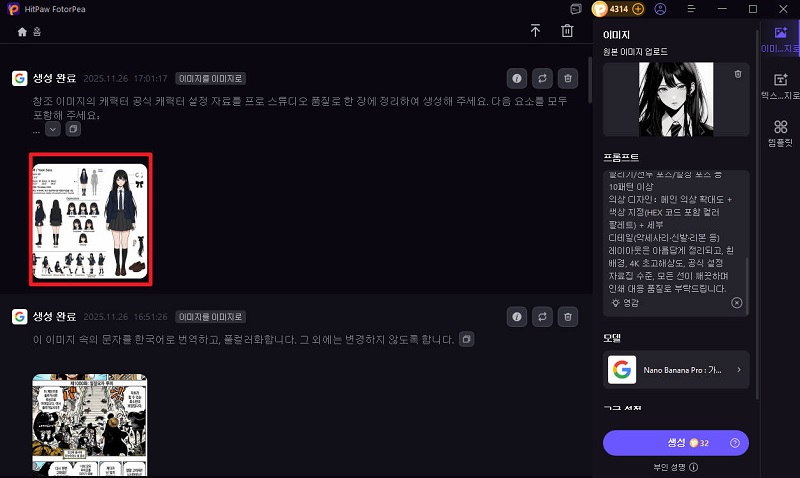Clear the prompt with the circled X
Image resolution: width=800 pixels, height=478 pixels.
coord(737,303)
